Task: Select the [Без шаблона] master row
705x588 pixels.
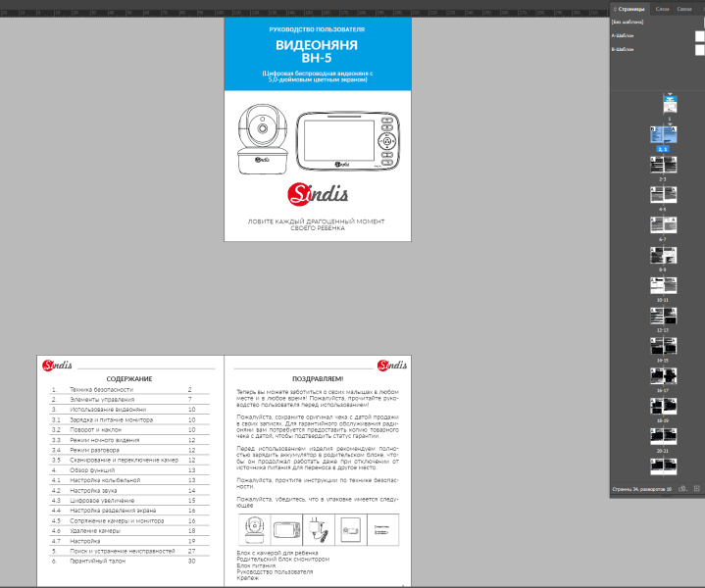Action: click(x=656, y=22)
